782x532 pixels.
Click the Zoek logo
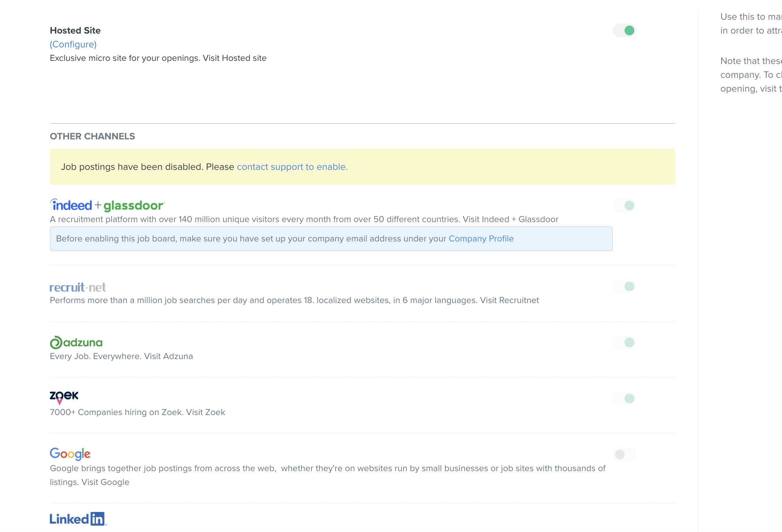click(64, 397)
